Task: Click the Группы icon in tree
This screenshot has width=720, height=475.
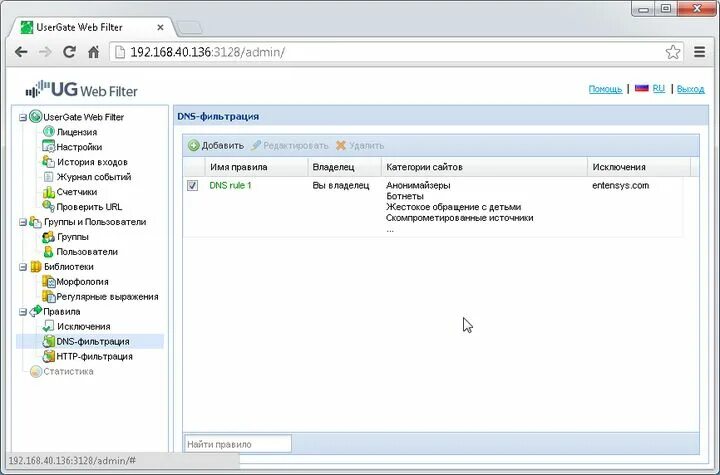Action: [x=49, y=237]
